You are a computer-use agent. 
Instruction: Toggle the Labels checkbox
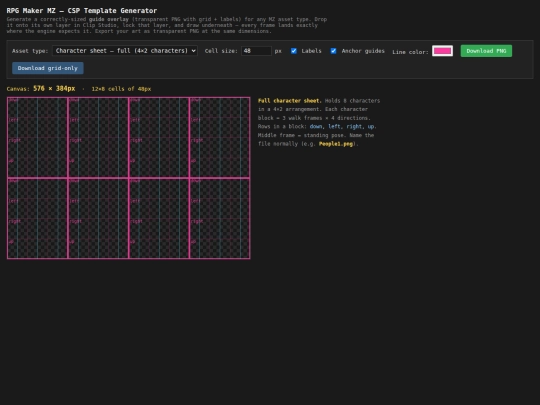[x=294, y=51]
